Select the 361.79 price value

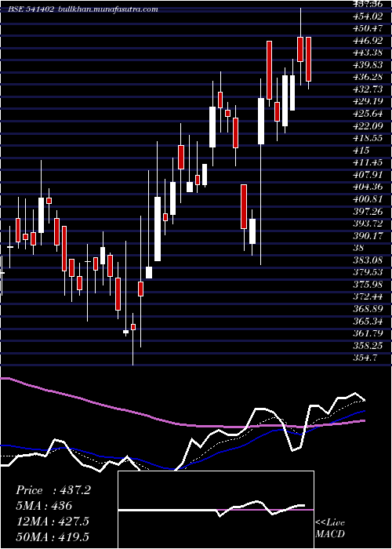click(x=368, y=333)
